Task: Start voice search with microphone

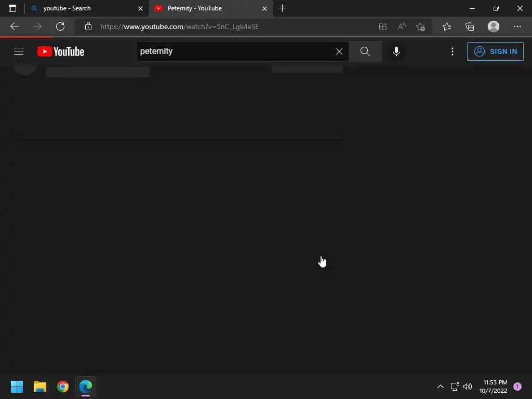Action: click(x=396, y=51)
